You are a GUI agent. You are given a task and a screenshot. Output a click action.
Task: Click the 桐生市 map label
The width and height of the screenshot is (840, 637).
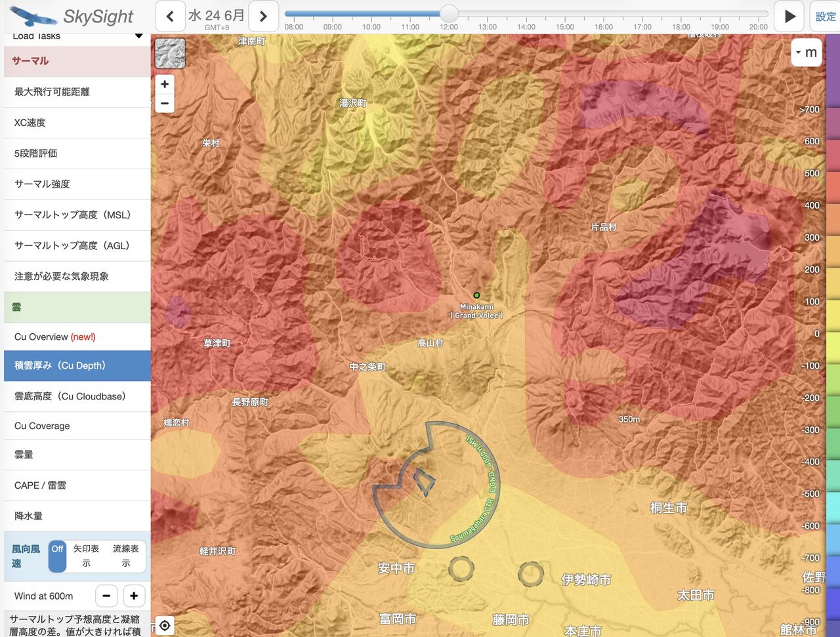[x=669, y=508]
